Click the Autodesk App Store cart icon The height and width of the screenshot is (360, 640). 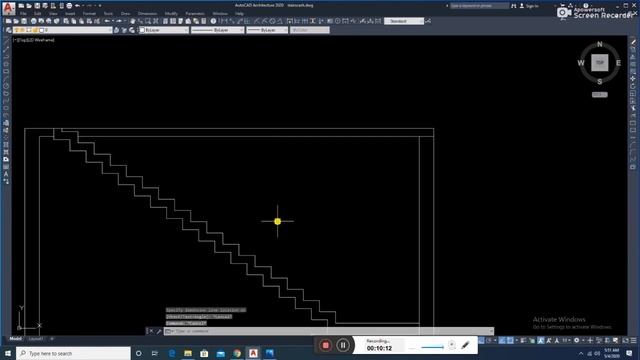pos(562,6)
